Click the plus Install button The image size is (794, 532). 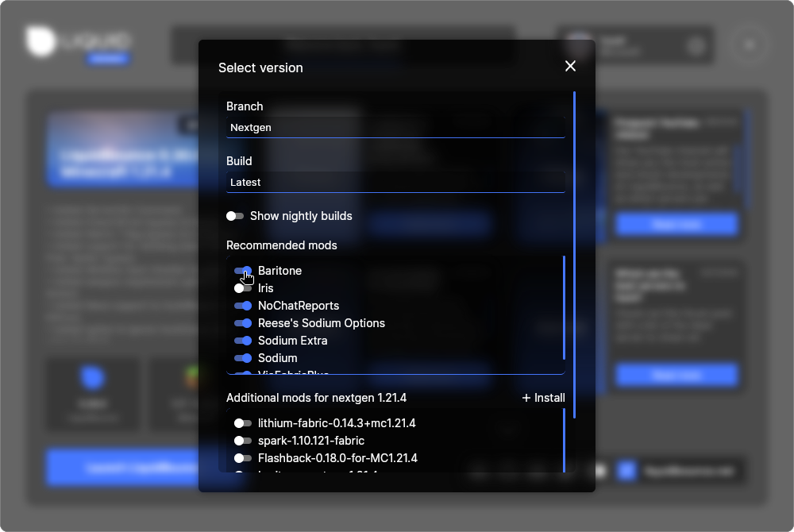tap(544, 398)
